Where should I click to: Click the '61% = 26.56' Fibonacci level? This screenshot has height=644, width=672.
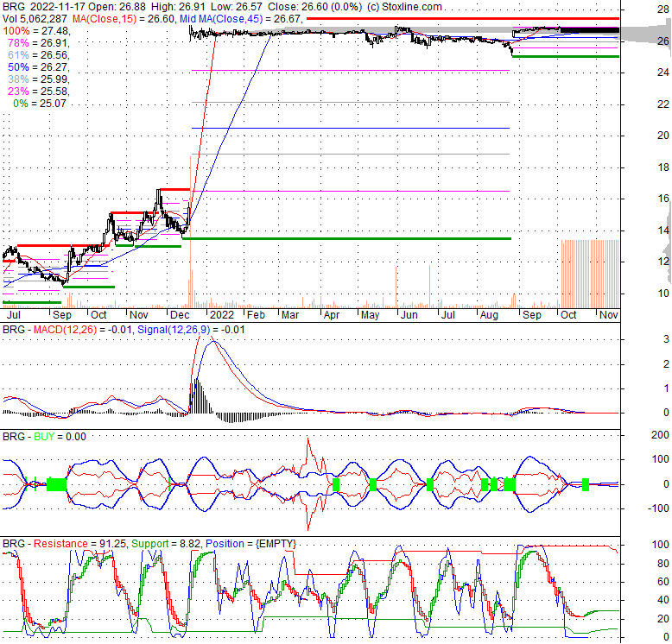[39, 55]
